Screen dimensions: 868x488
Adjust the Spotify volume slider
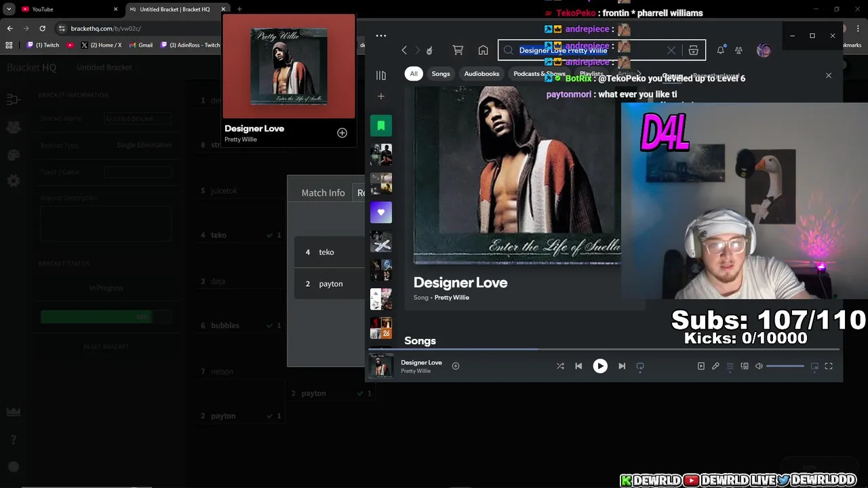(x=785, y=366)
